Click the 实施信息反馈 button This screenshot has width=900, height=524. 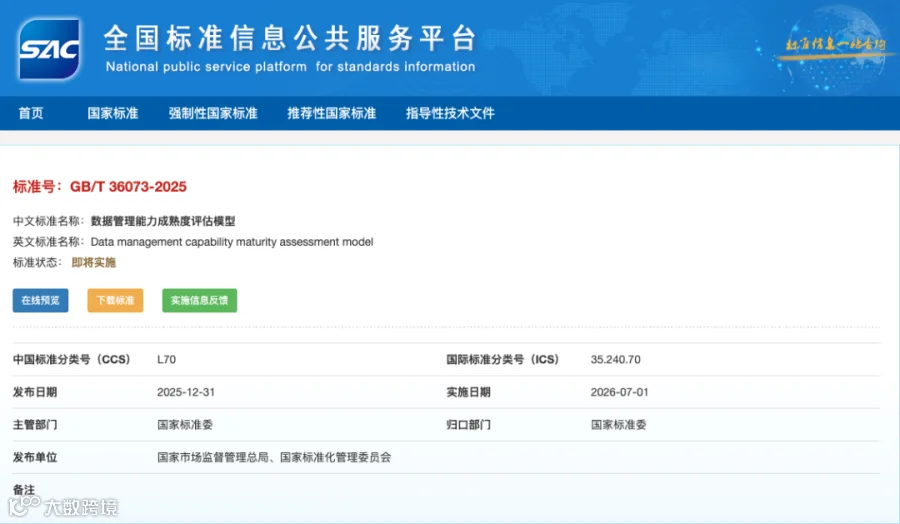click(x=199, y=300)
